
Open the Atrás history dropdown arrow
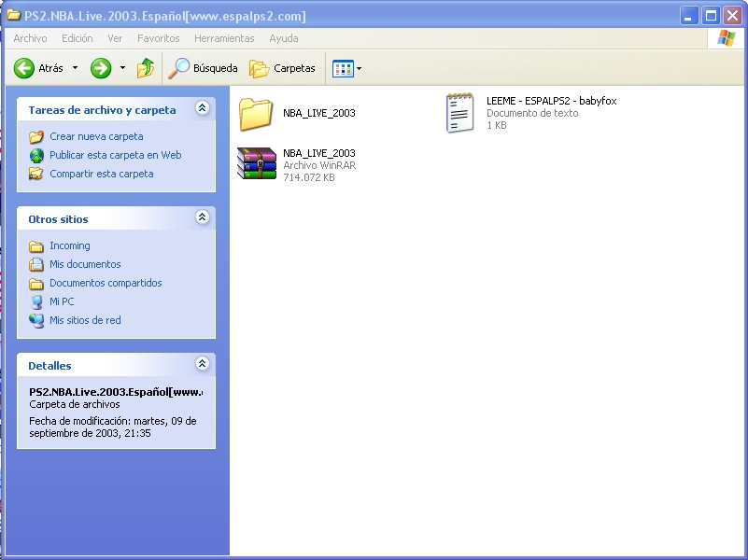pos(75,68)
